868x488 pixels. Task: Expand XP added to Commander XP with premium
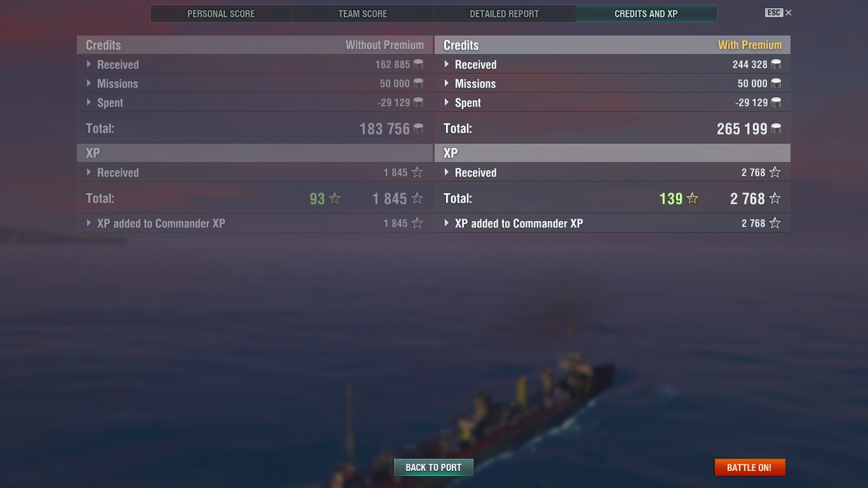click(447, 223)
